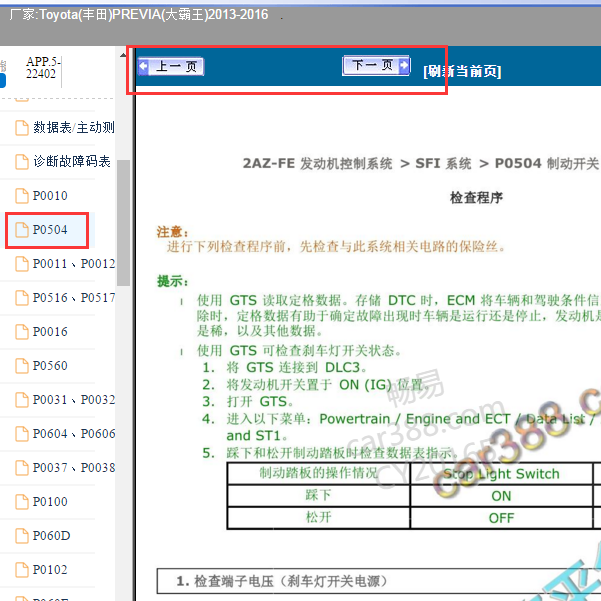This screenshot has height=601, width=601.
Task: Click the Stop Light Switch table header
Action: (x=501, y=474)
